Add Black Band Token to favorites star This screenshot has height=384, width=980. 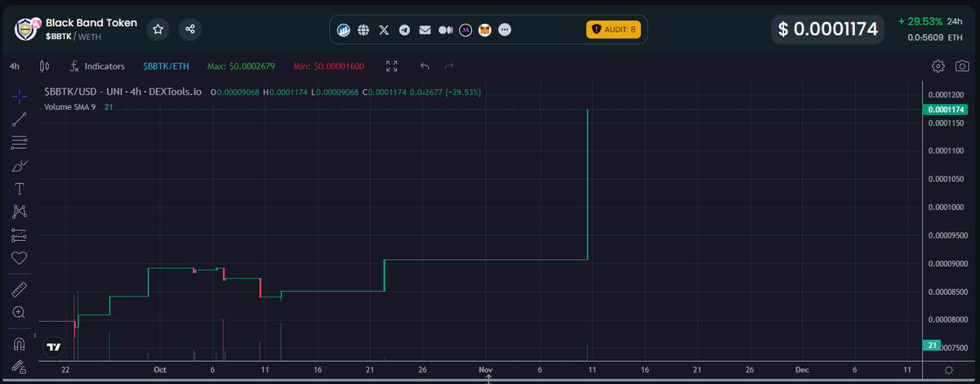[158, 29]
